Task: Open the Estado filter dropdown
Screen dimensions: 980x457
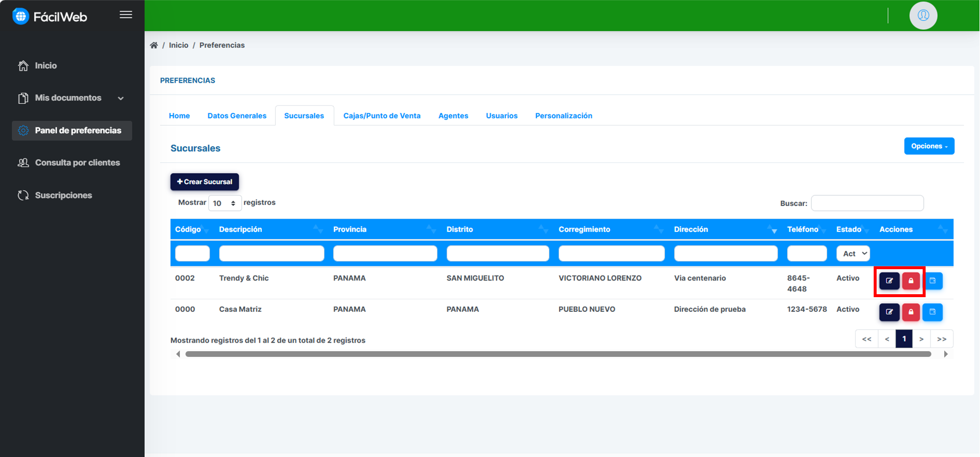Action: click(x=853, y=254)
